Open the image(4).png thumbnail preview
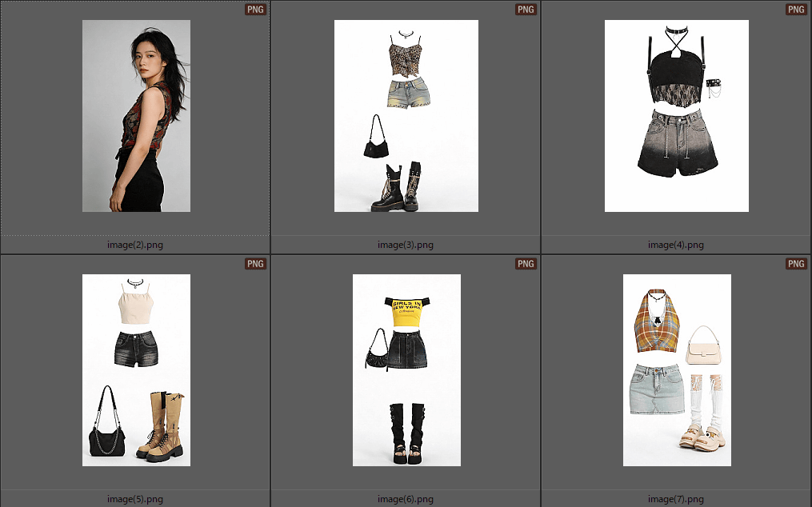This screenshot has width=812, height=507. [x=676, y=116]
